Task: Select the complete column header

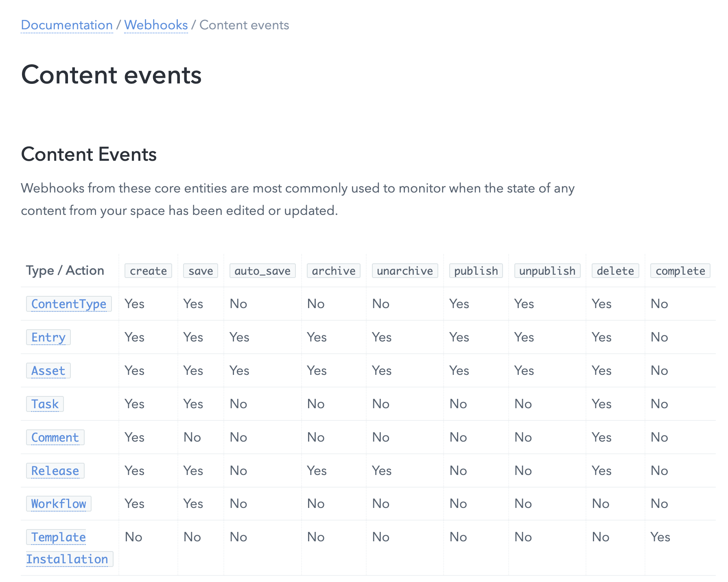Action: 680,271
